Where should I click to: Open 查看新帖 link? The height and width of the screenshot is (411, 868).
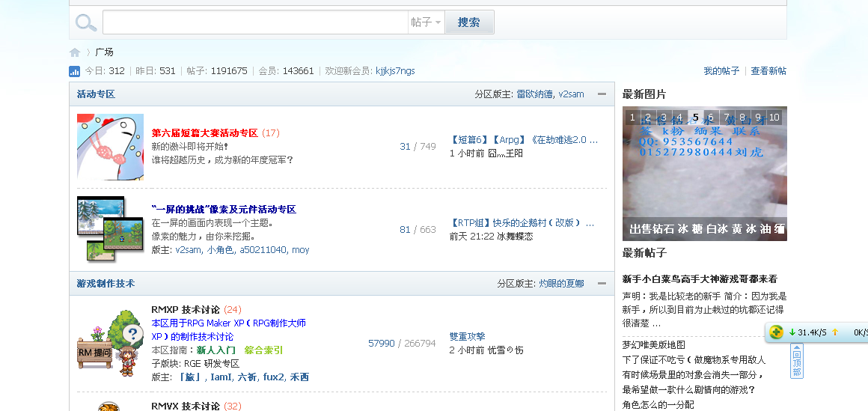tap(768, 71)
